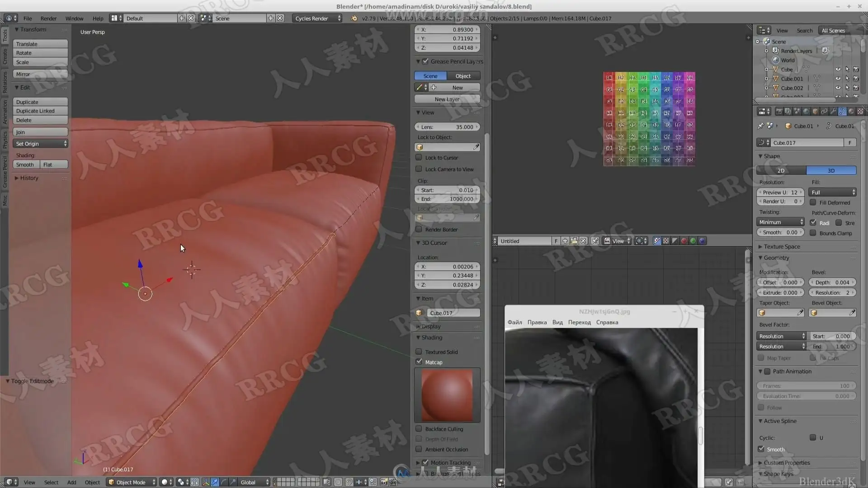Open the Constraints properties tab (chain icon)
This screenshot has height=488, width=868.
(824, 111)
